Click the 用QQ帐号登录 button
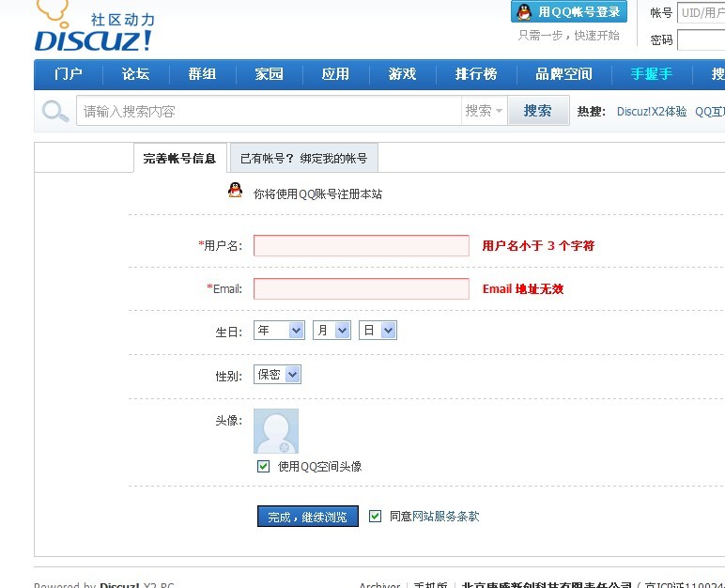The image size is (725, 588). coord(569,11)
